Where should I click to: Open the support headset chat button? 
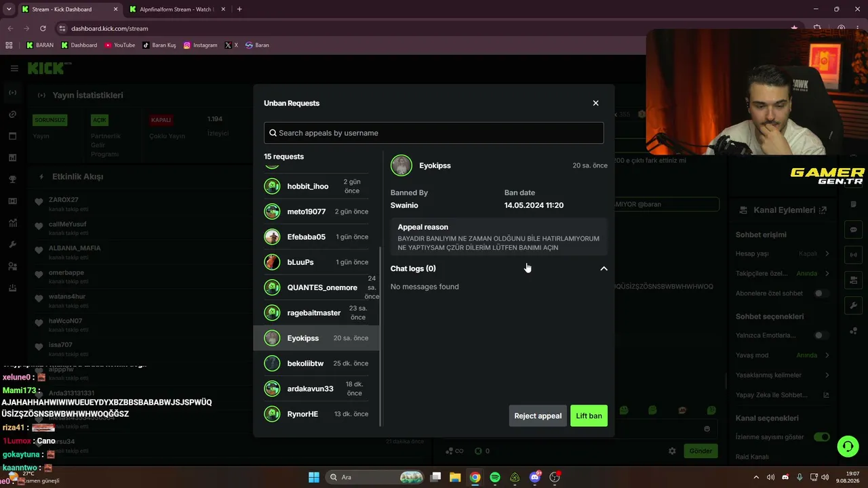click(848, 446)
